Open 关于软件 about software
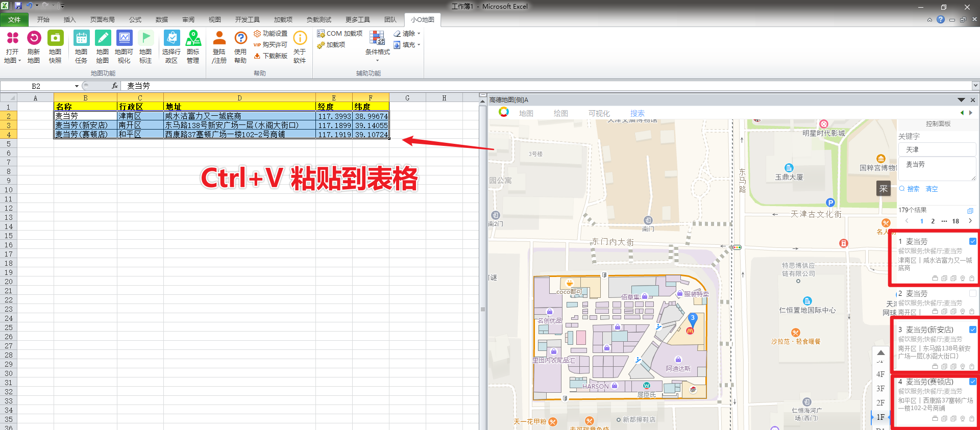 [x=300, y=47]
